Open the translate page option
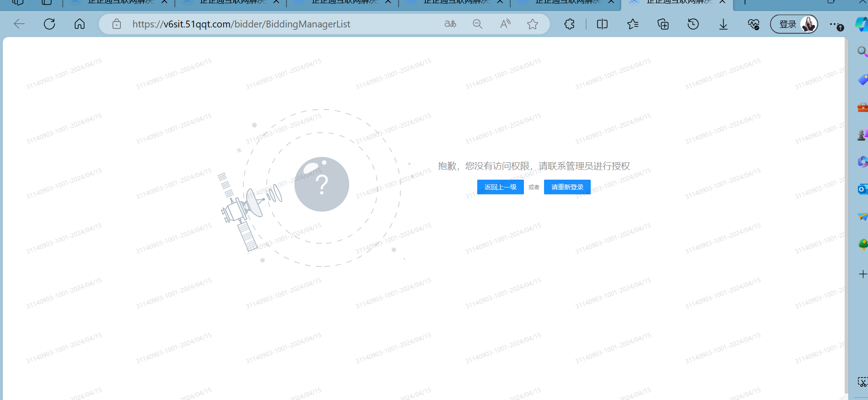The image size is (868, 400). click(450, 24)
